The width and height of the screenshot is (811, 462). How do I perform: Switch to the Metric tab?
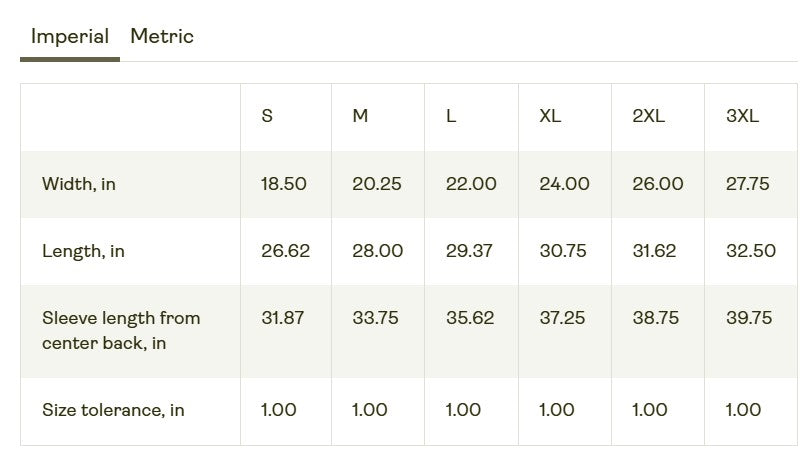pyautogui.click(x=162, y=37)
